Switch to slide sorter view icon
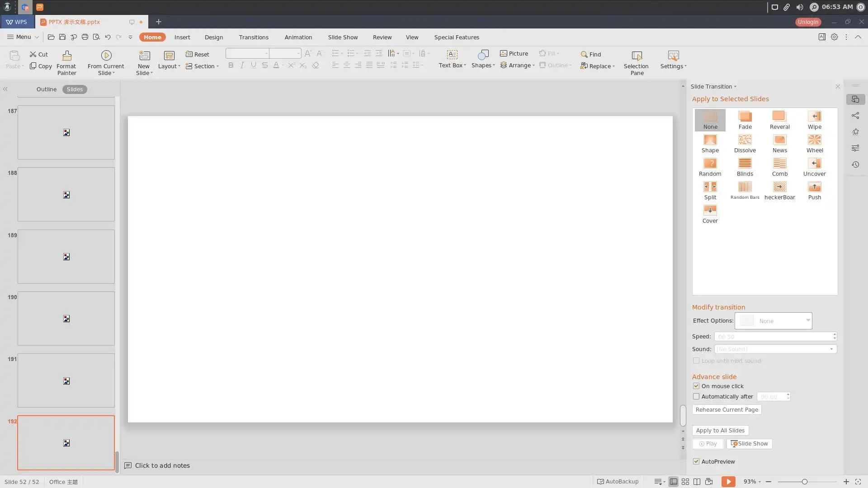 tap(685, 482)
